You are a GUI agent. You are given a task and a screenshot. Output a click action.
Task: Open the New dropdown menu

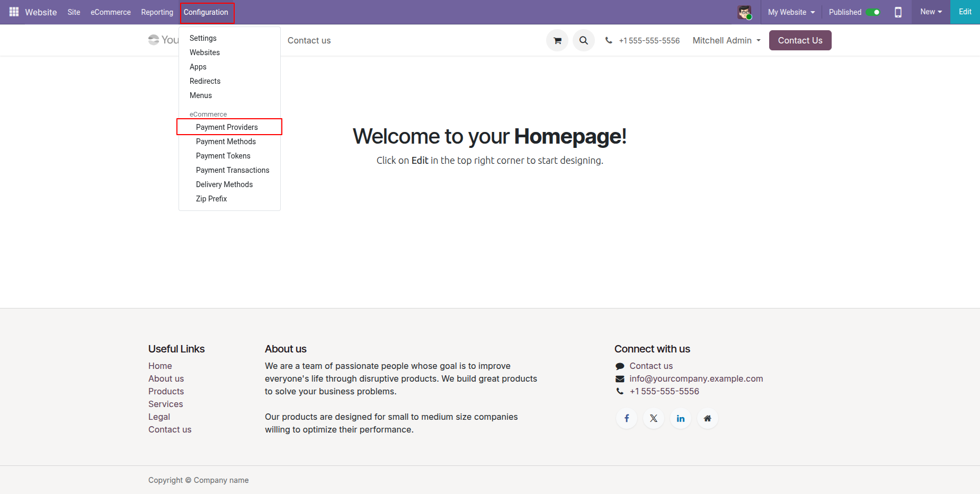931,12
